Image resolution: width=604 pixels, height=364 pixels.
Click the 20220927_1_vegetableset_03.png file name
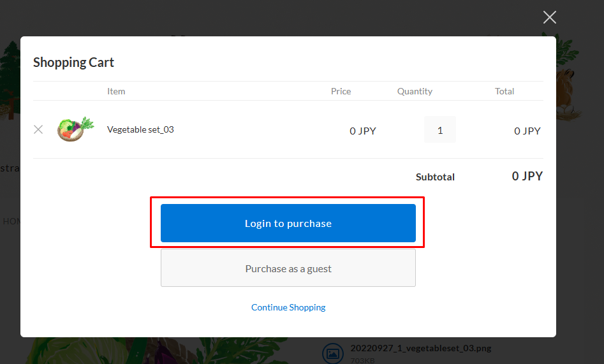[420, 348]
